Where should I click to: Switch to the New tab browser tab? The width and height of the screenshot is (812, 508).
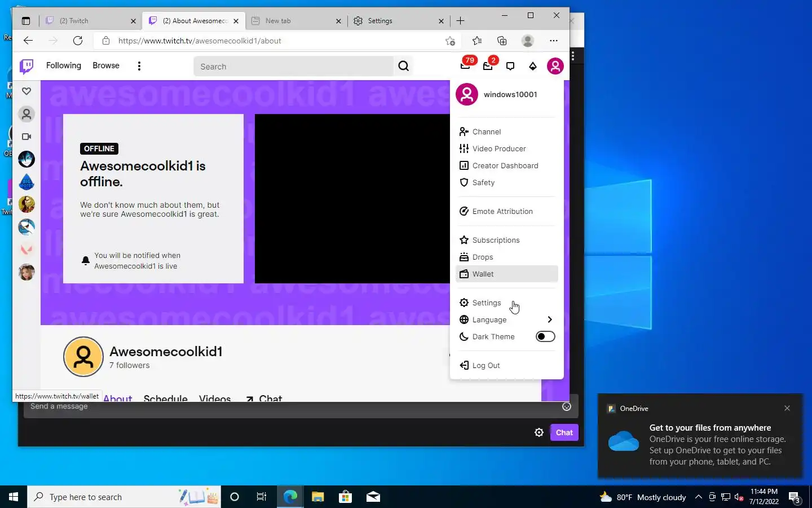[x=296, y=21]
